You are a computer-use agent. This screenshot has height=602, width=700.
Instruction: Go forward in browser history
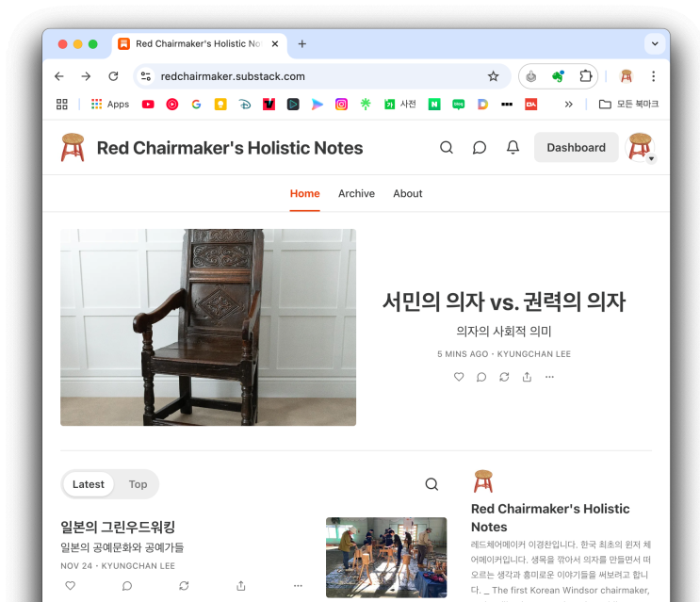pos(86,76)
